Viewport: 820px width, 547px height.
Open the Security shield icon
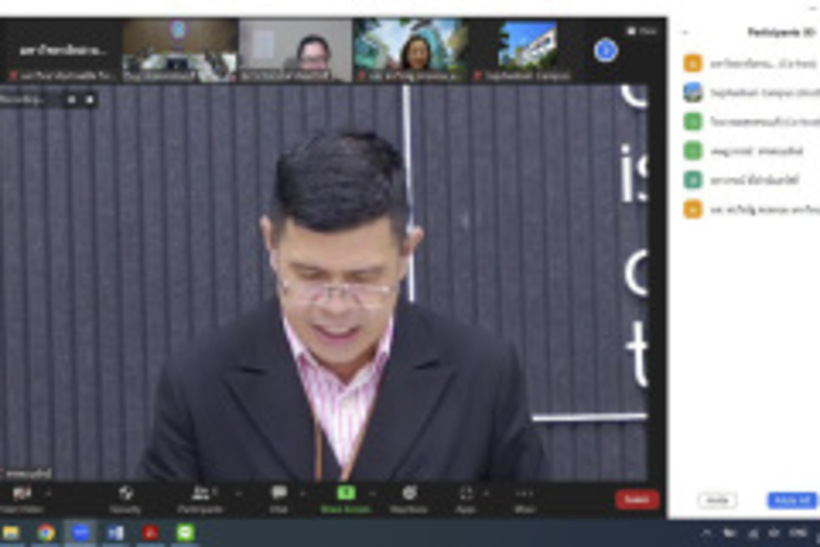[x=126, y=493]
